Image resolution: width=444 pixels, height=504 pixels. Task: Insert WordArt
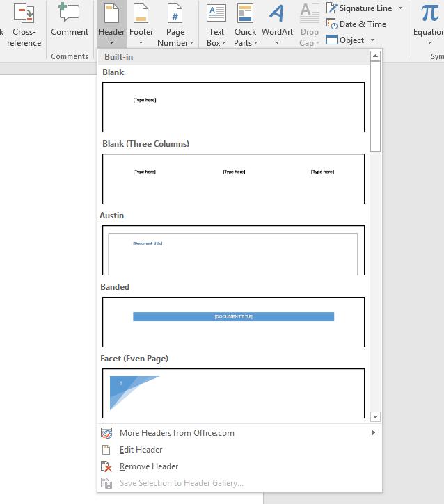click(x=277, y=25)
